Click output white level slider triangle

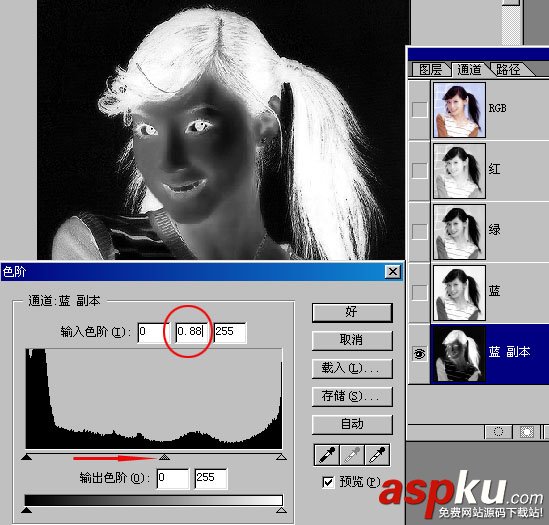pos(281,510)
